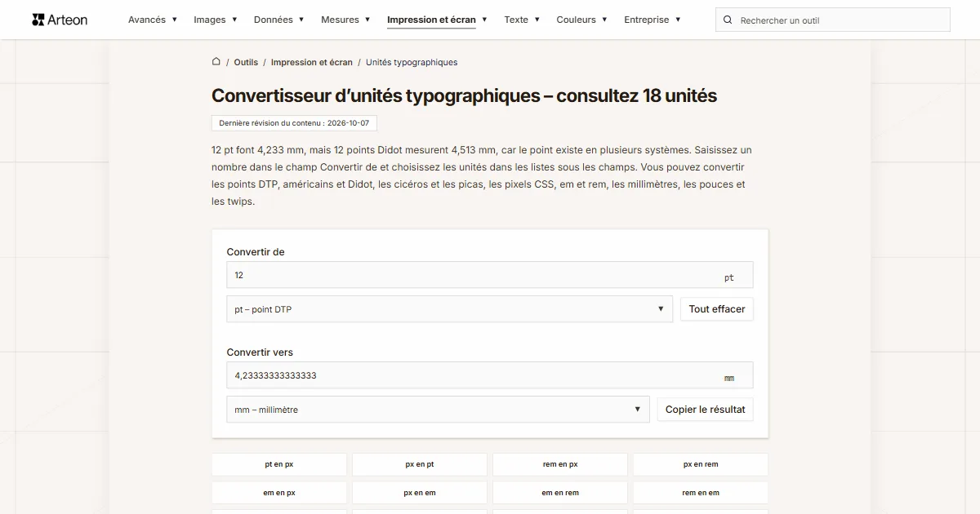980x514 pixels.
Task: Click Tout effacer button
Action: click(717, 309)
